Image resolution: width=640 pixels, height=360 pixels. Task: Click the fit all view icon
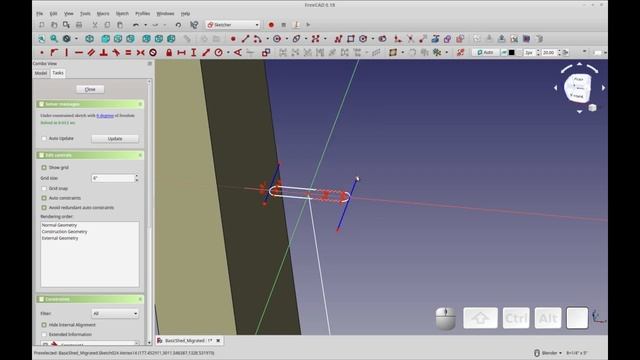(42, 39)
